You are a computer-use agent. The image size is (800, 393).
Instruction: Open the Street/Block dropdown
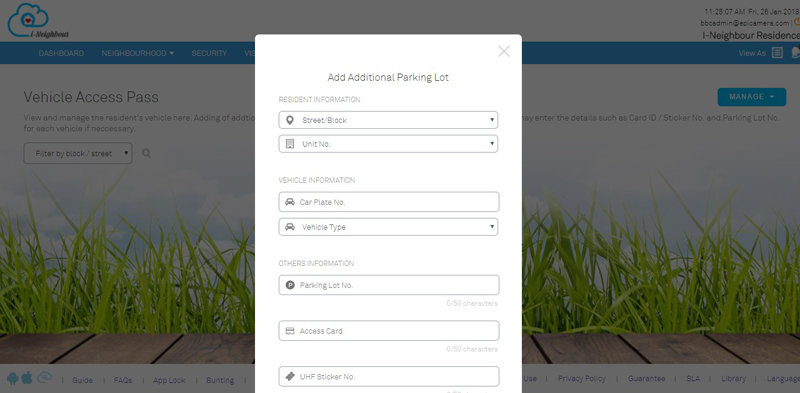pos(388,120)
